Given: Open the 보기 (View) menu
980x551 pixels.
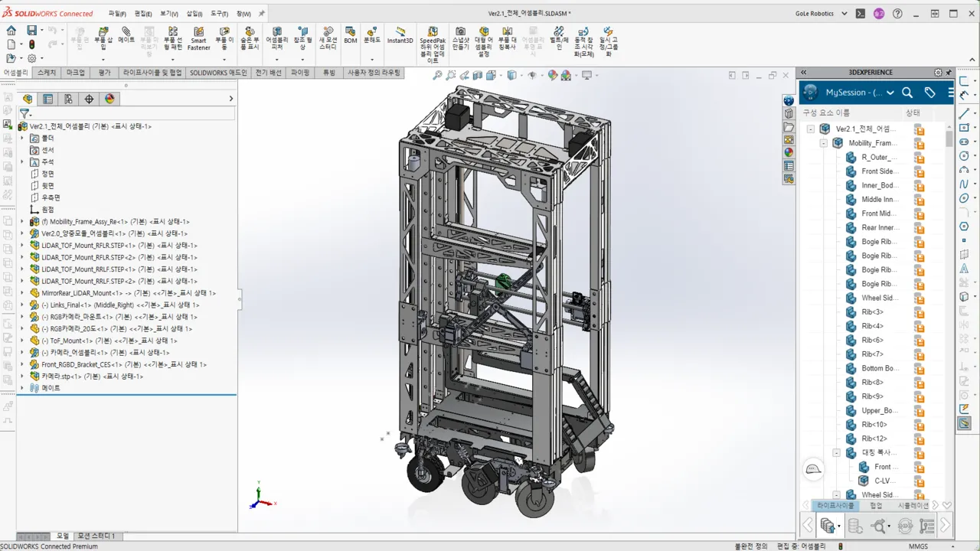Looking at the screenshot, I should pos(166,13).
